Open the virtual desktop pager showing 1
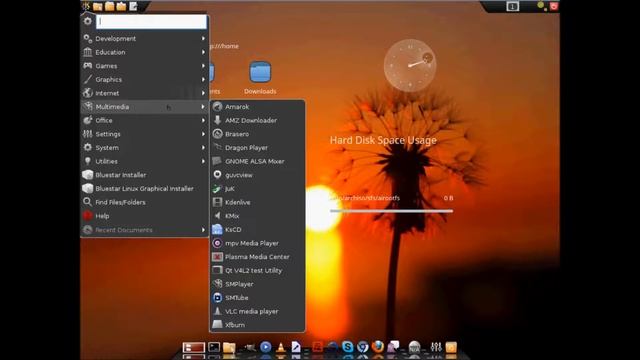This screenshot has height=360, width=640. pyautogui.click(x=513, y=6)
